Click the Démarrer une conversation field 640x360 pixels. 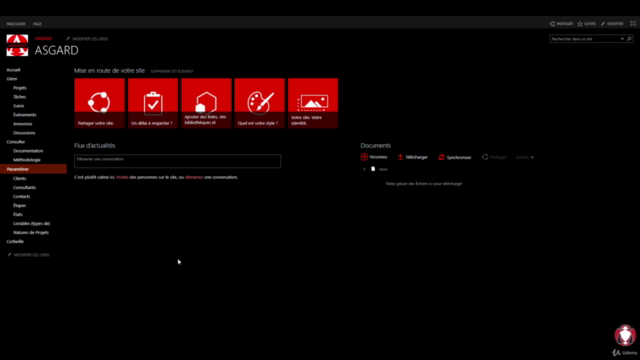(x=178, y=161)
